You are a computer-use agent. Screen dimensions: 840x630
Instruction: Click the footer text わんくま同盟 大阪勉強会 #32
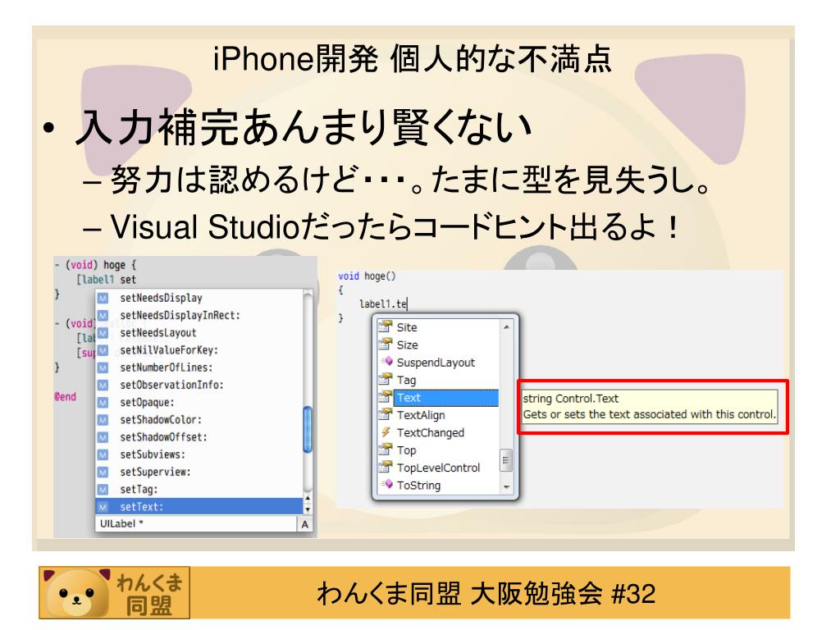486,594
